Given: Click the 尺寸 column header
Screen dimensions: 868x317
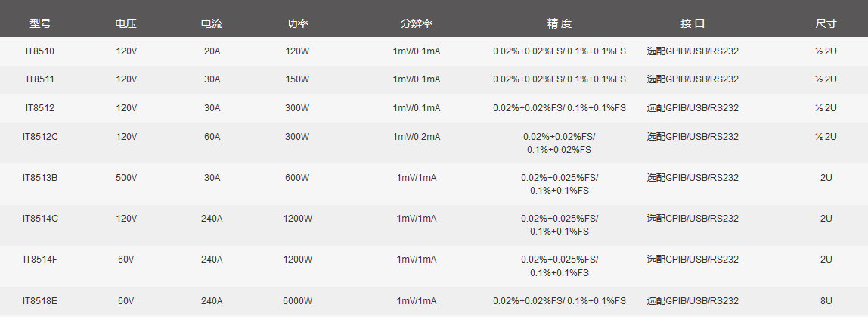Looking at the screenshot, I should [x=826, y=23].
